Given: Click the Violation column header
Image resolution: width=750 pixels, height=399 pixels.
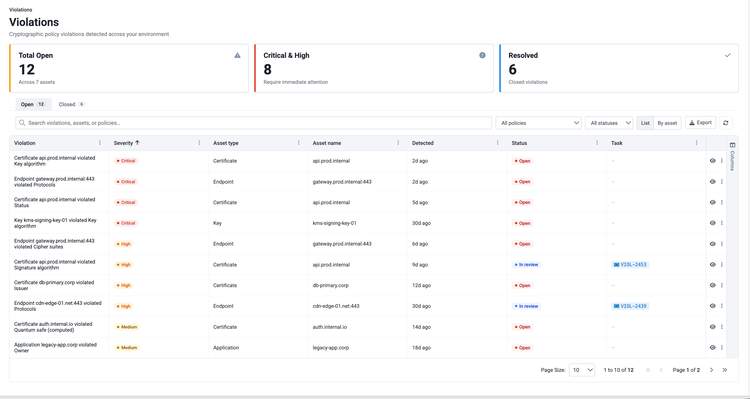Looking at the screenshot, I should coord(24,143).
